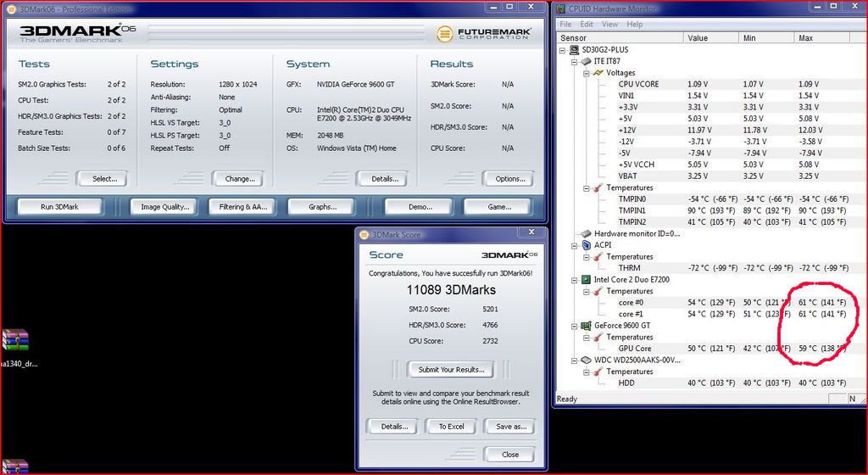Click the 3DMark Score dialog title icon
868x475 pixels.
pyautogui.click(x=364, y=235)
